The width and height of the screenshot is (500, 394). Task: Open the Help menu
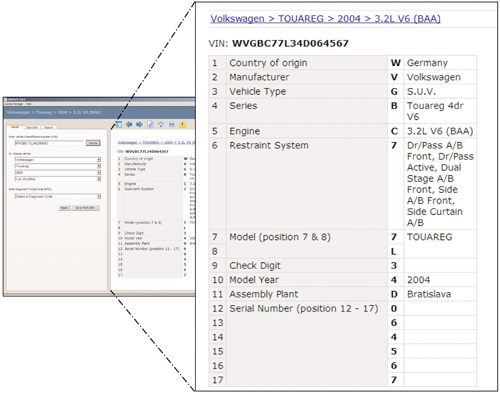(x=29, y=104)
